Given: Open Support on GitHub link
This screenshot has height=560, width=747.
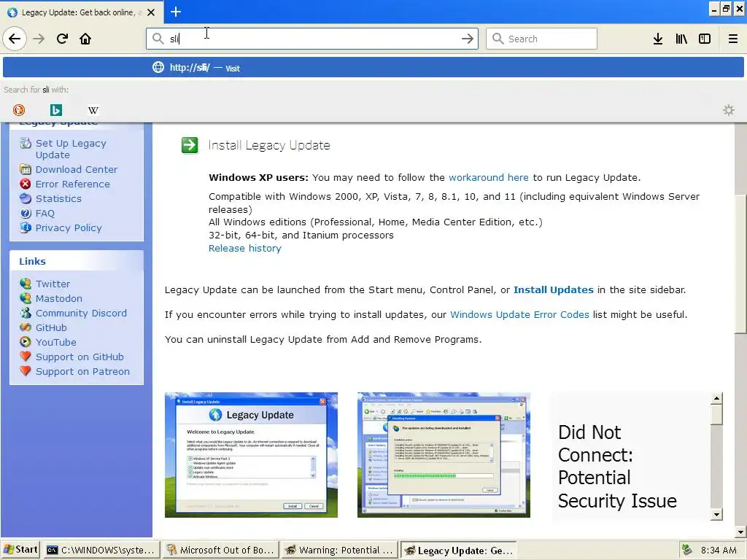Looking at the screenshot, I should 80,357.
